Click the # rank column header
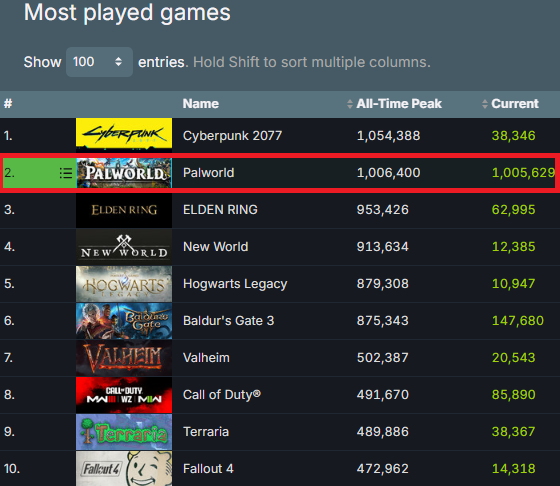The height and width of the screenshot is (486, 560). [x=8, y=104]
